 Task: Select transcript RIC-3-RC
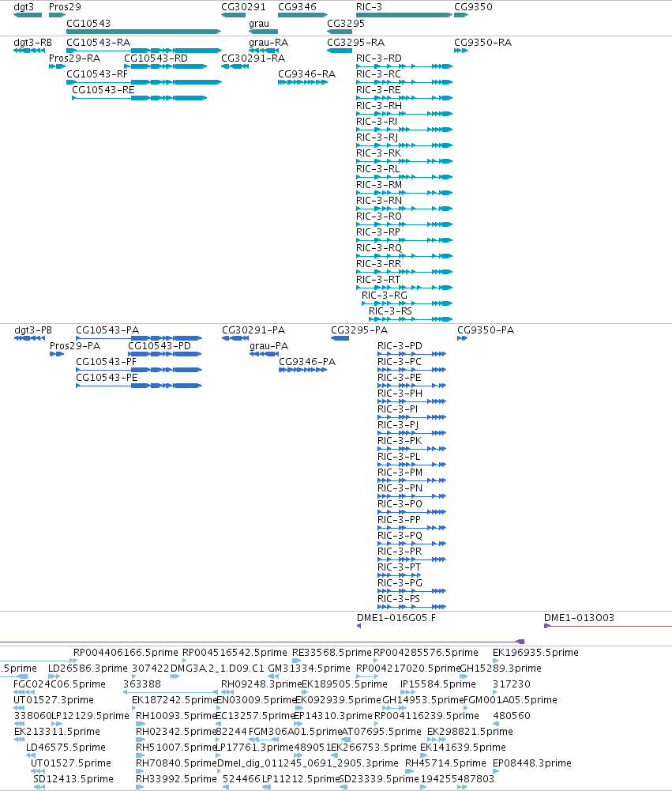(404, 82)
